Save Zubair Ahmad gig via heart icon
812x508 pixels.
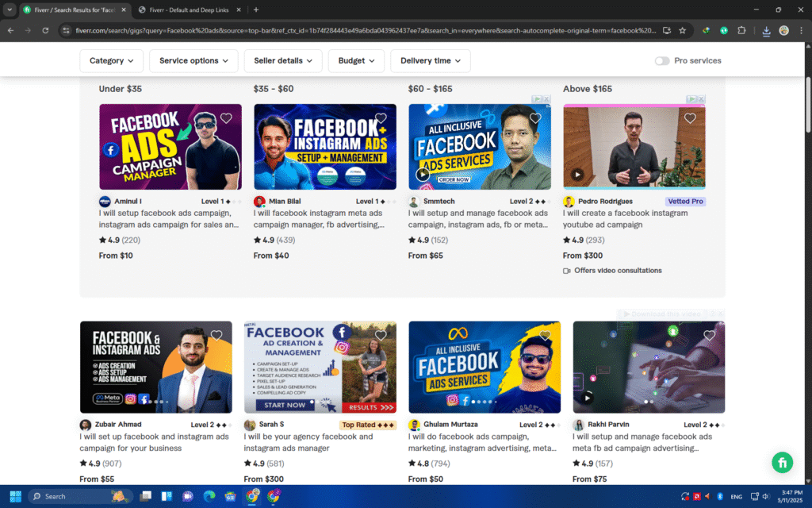pos(216,336)
